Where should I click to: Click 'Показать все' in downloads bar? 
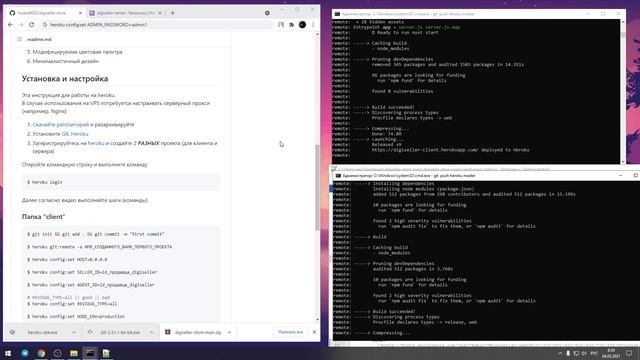pyautogui.click(x=291, y=332)
